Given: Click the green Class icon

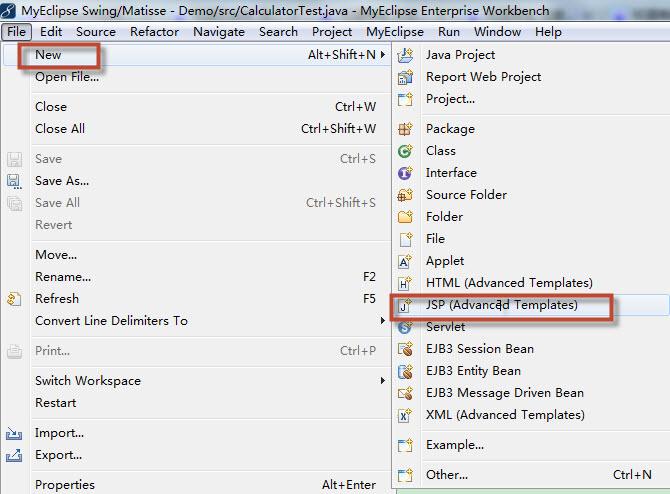Looking at the screenshot, I should (x=405, y=151).
